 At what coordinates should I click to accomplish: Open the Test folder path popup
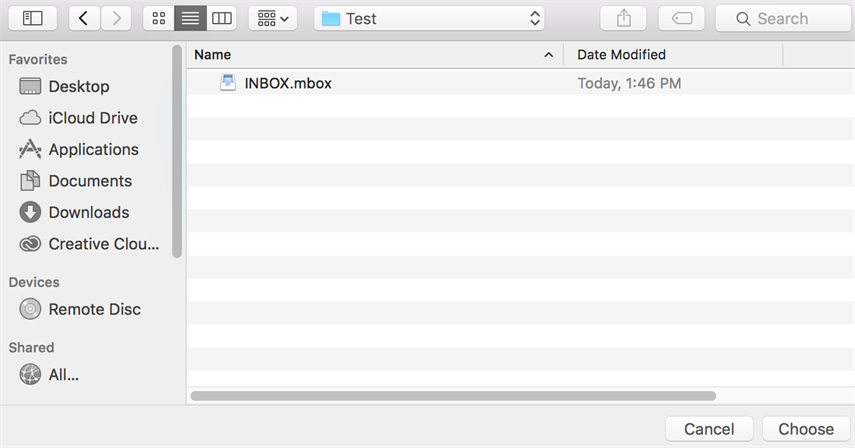[x=429, y=19]
